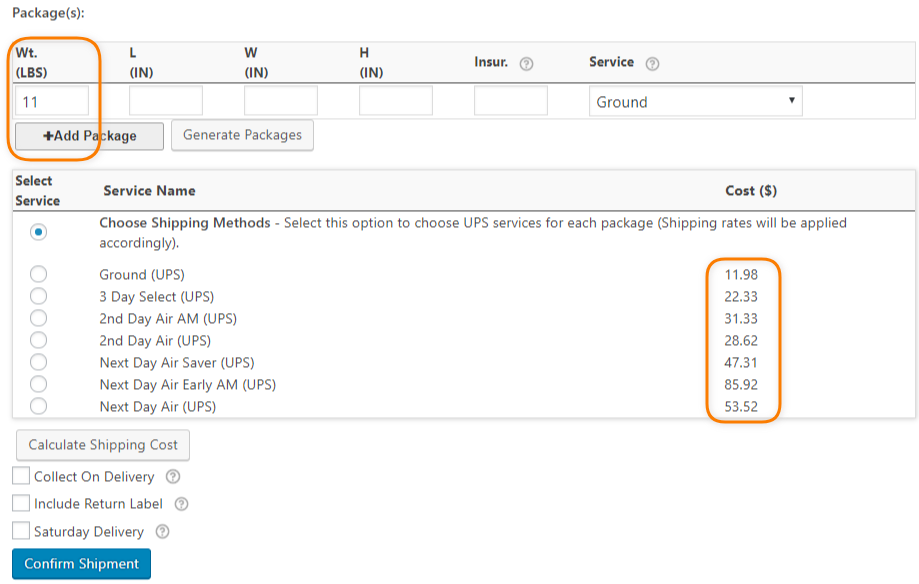Tick the Include Return Label checkbox
Viewport: 919px width, 584px height.
[x=21, y=503]
